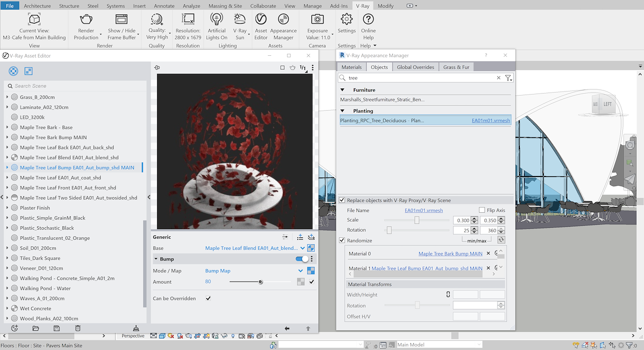Click the link Width/Height chain icon
Image resolution: width=644 pixels, height=350 pixels.
pos(448,295)
